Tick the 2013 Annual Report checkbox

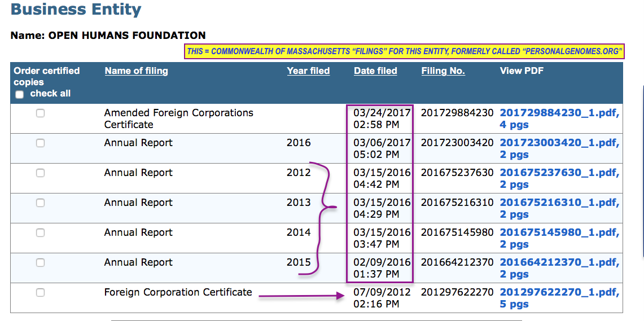tap(40, 203)
